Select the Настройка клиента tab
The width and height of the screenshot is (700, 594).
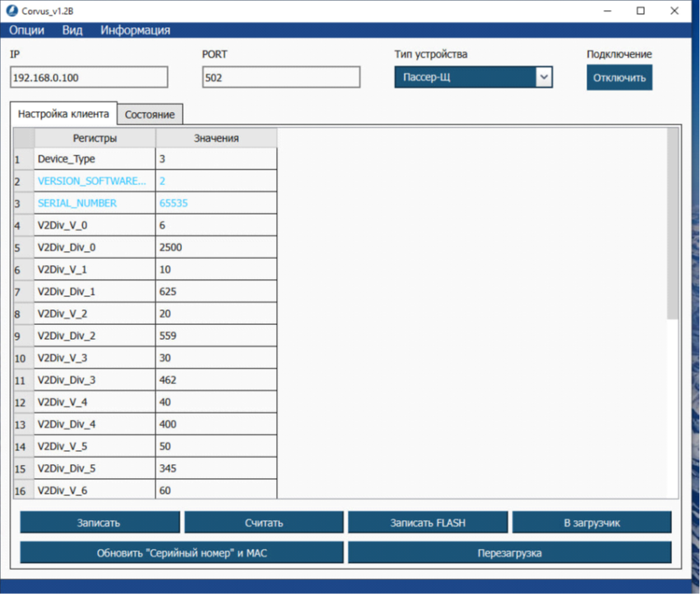tap(63, 114)
